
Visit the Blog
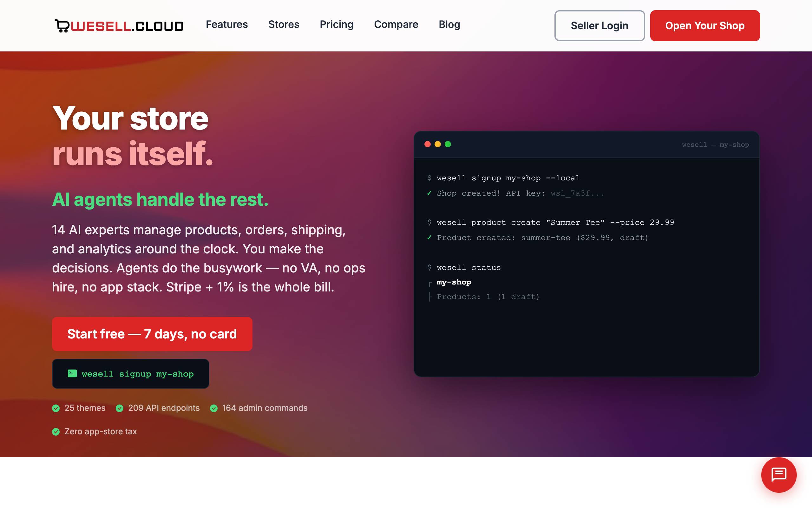pyautogui.click(x=449, y=24)
